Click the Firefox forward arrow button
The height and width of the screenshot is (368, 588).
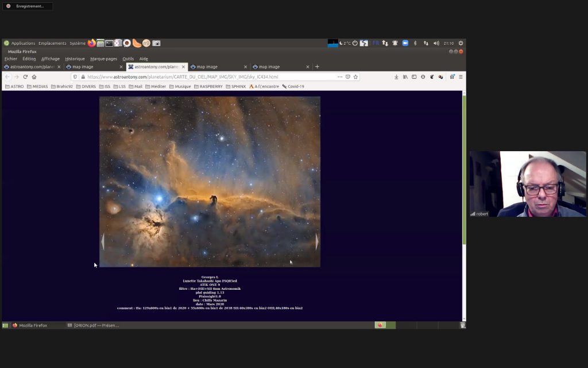pyautogui.click(x=16, y=77)
